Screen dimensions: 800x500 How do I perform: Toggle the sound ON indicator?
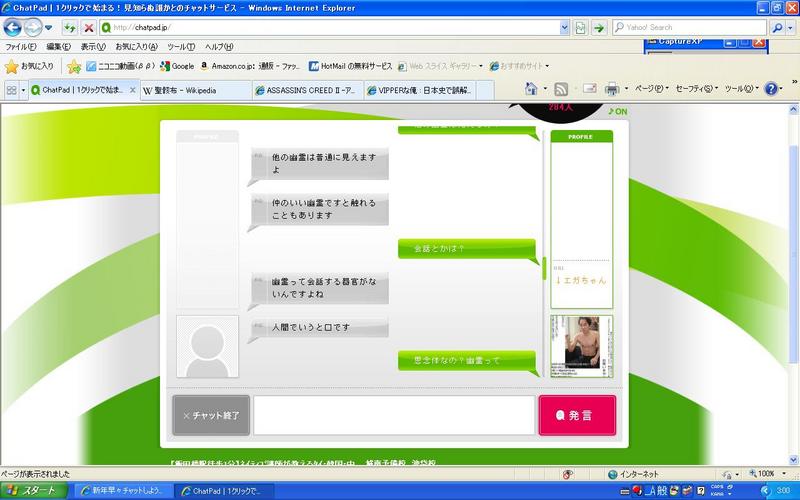[618, 111]
